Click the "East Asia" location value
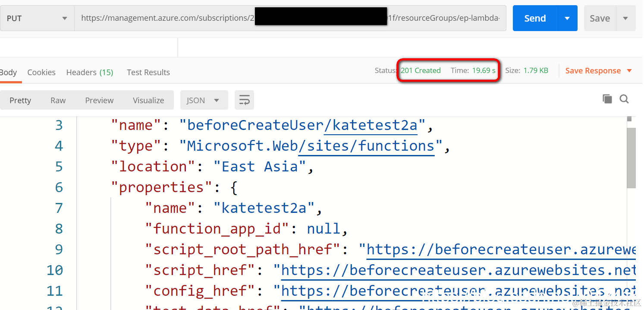This screenshot has width=644, height=310. pos(260,167)
